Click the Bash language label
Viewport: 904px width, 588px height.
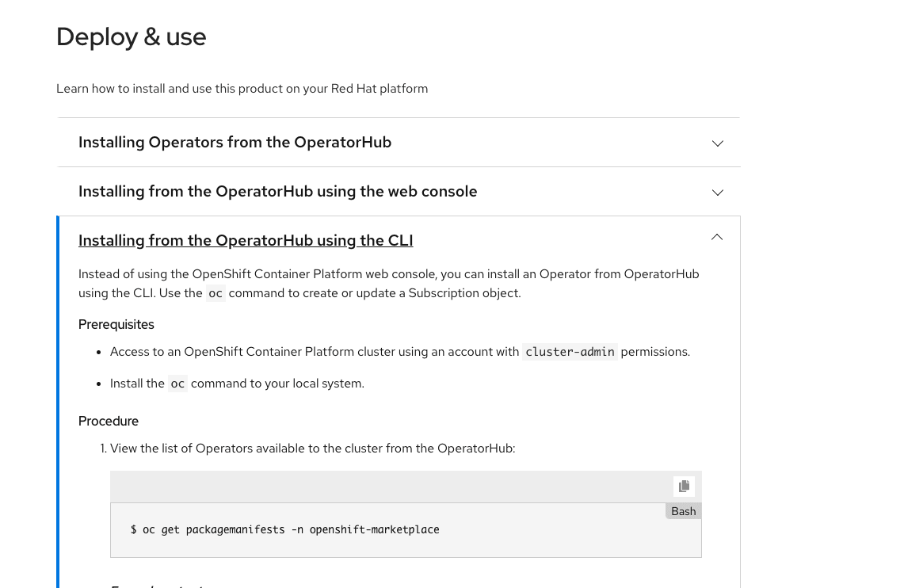683,511
